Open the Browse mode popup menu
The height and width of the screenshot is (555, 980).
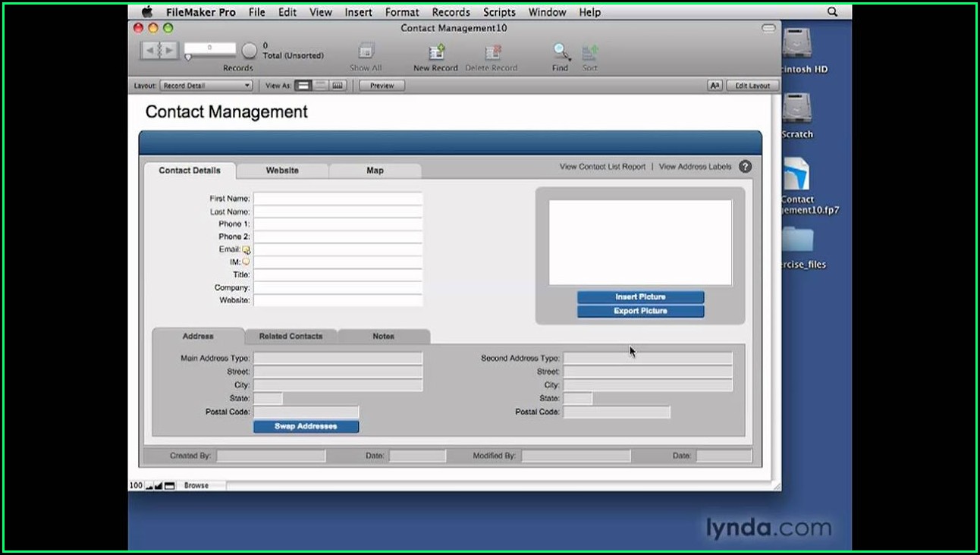coord(202,485)
